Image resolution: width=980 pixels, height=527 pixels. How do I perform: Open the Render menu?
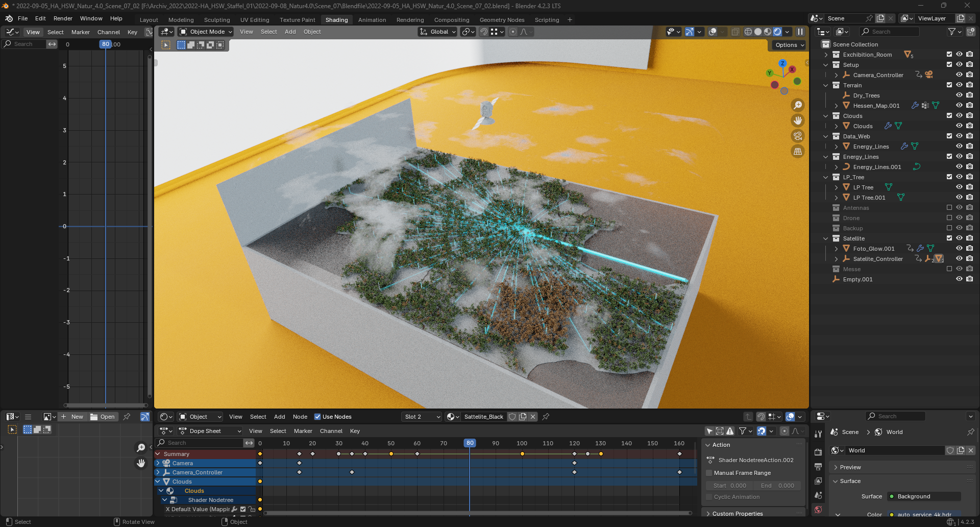[x=63, y=18]
